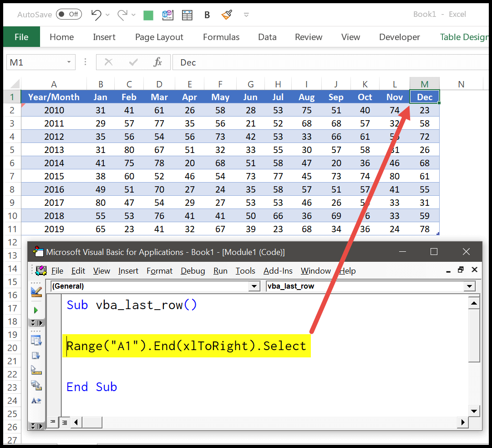Toggle the procedure view button in code window
492x448 pixels.
[52, 423]
